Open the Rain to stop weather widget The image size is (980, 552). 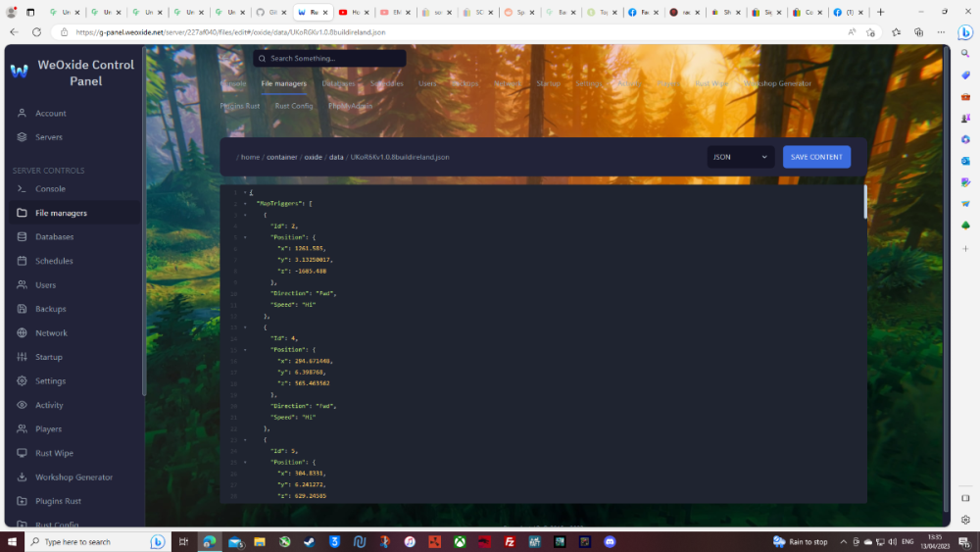[800, 542]
